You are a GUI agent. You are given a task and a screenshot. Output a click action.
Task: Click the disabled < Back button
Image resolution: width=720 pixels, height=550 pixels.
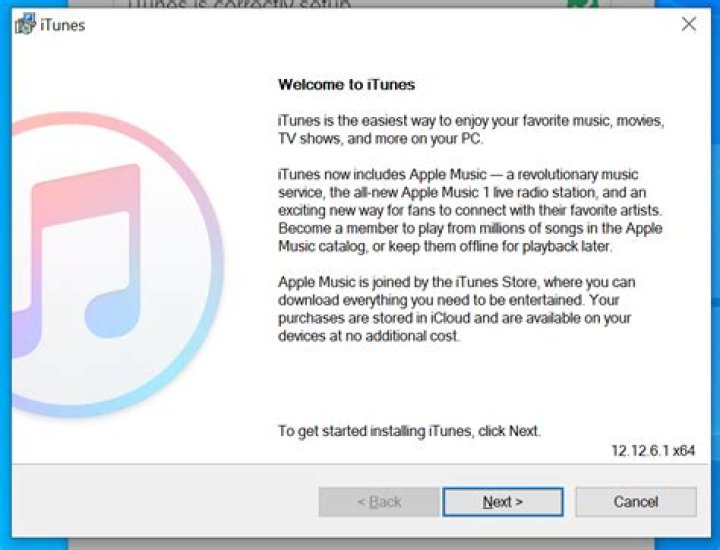click(379, 502)
